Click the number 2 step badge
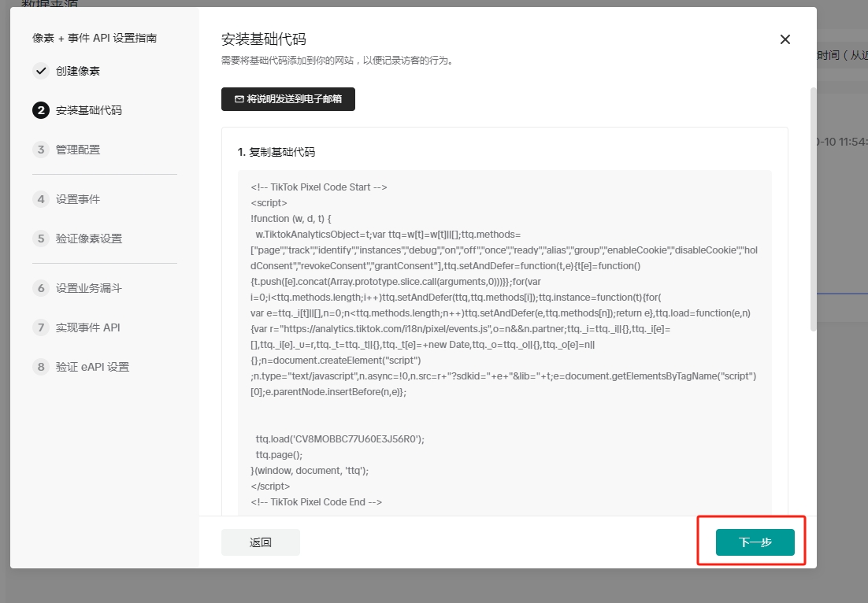This screenshot has height=603, width=868. point(41,110)
